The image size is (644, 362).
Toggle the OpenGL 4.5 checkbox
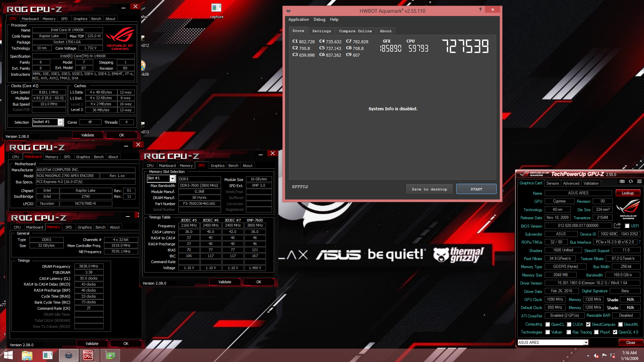point(615,332)
